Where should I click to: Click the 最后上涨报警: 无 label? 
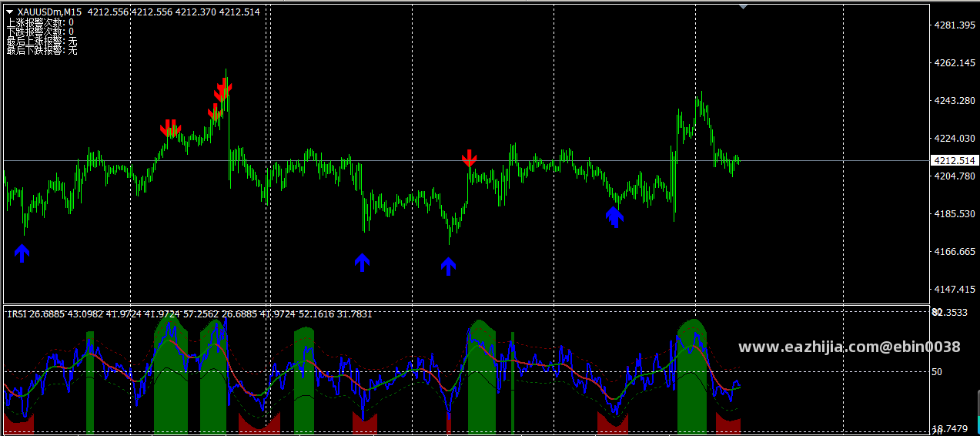point(42,41)
